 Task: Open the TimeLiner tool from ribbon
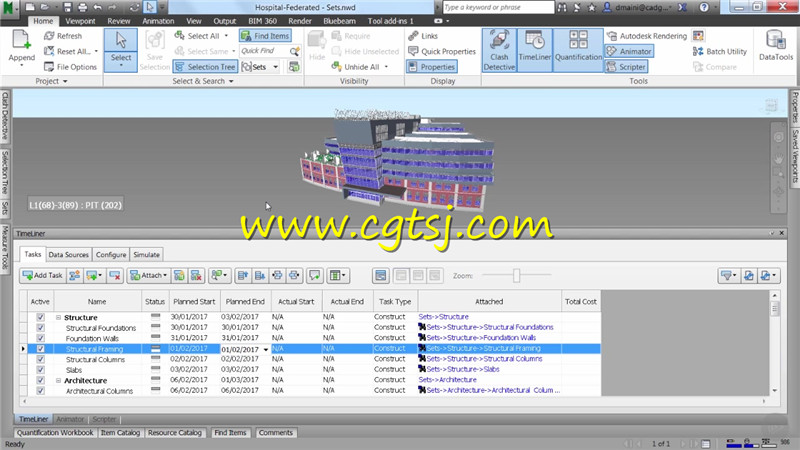tap(534, 50)
